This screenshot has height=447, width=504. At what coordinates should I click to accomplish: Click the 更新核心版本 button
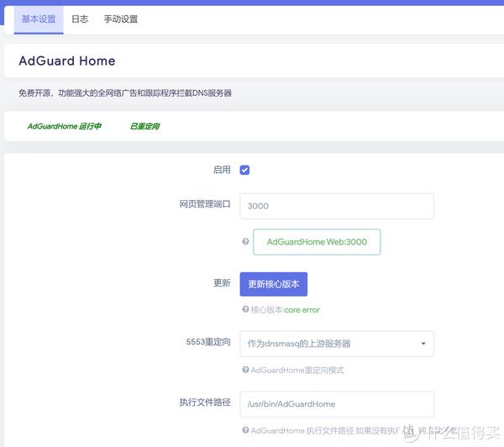[274, 284]
